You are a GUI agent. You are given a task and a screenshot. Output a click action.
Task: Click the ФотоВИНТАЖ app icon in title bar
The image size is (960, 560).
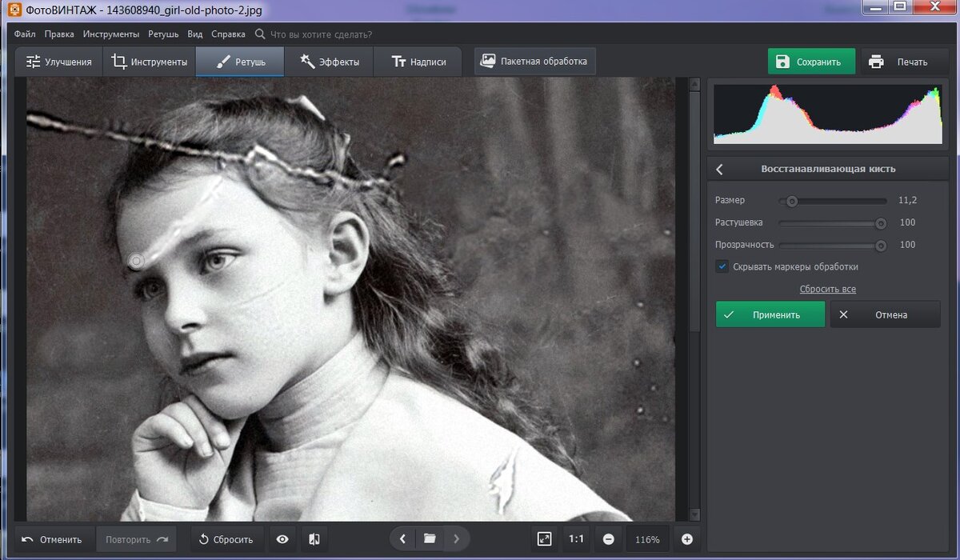(x=14, y=10)
